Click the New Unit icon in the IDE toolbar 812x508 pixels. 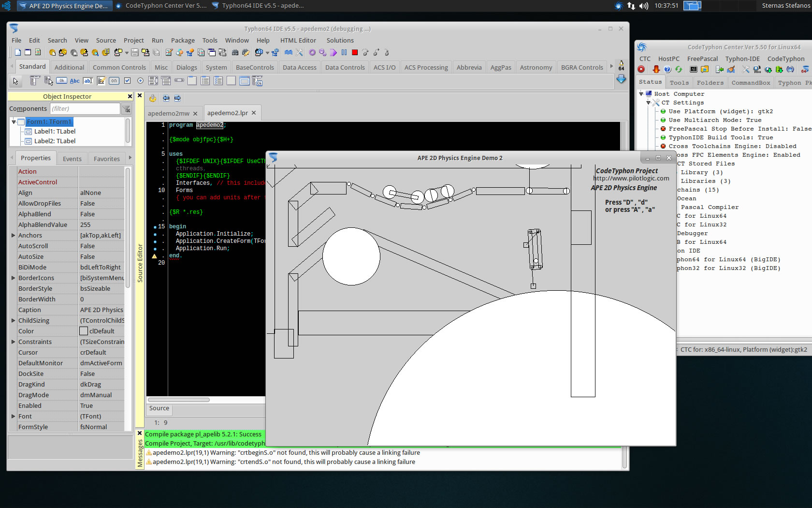pos(18,52)
